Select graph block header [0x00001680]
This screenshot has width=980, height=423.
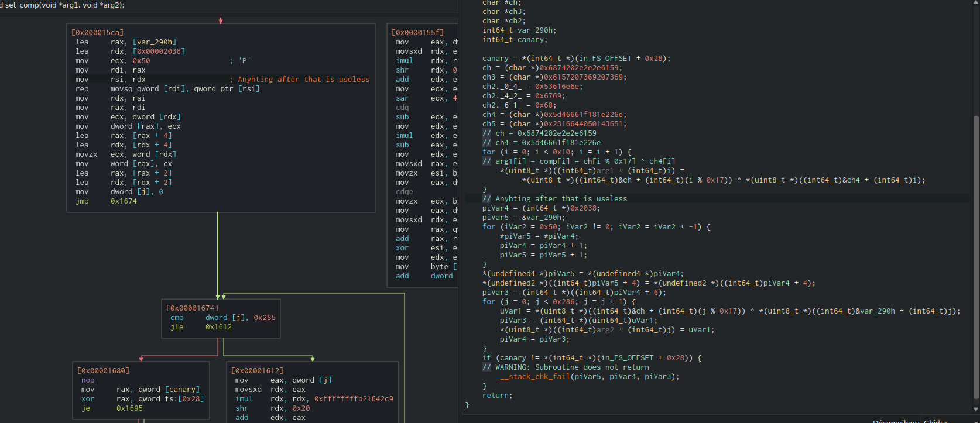(x=104, y=371)
